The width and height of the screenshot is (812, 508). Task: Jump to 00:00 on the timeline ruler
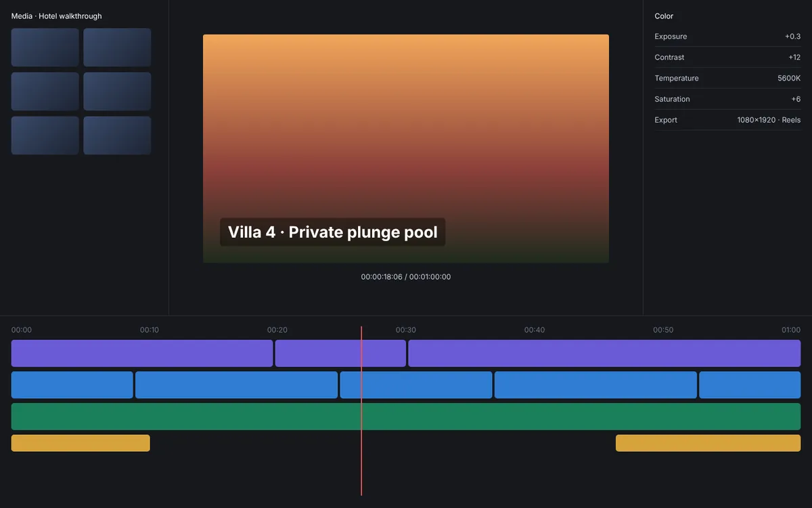pos(22,330)
